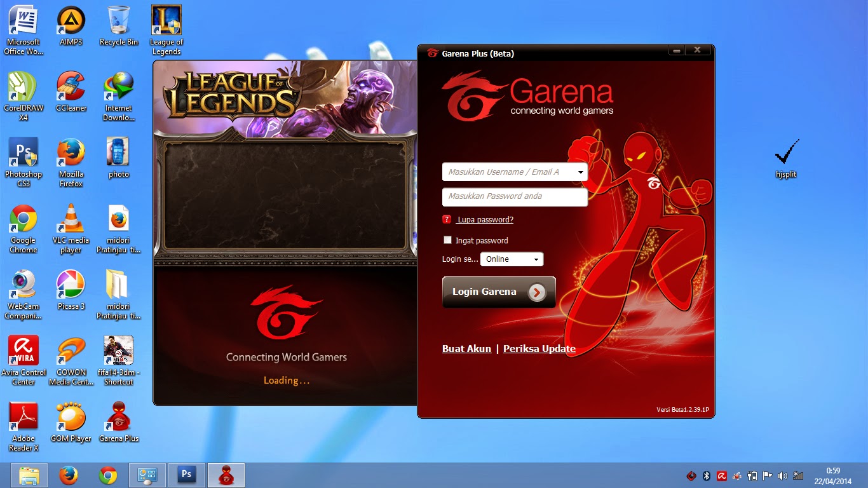The width and height of the screenshot is (868, 488).
Task: Select the Google Chrome desktop icon
Action: (x=24, y=228)
